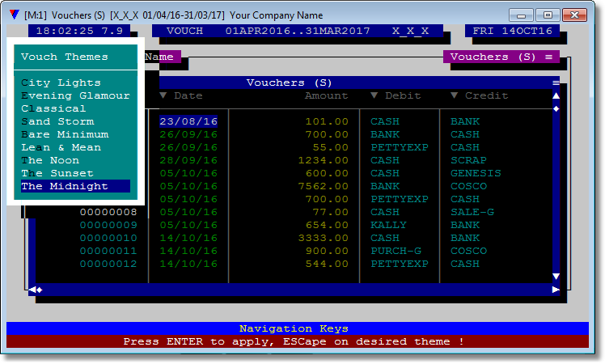Maximize the Vouchers window
Viewport: 605px width, 364px height.
[x=548, y=15]
